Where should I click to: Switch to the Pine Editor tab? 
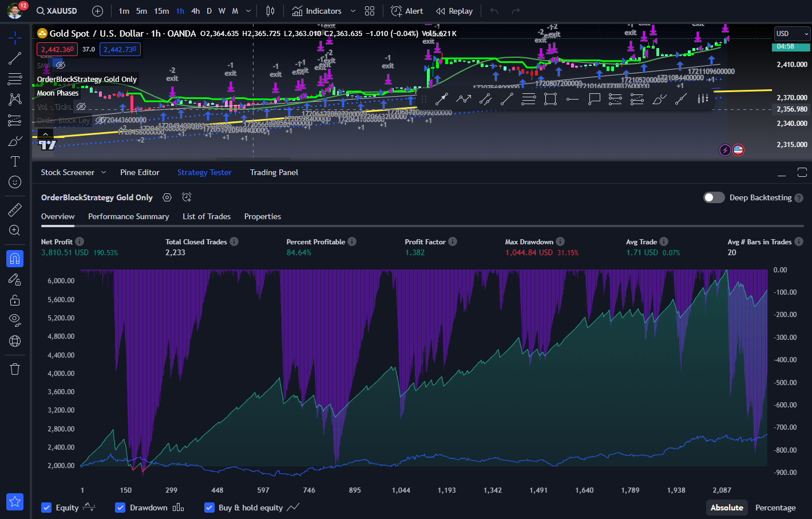click(140, 172)
